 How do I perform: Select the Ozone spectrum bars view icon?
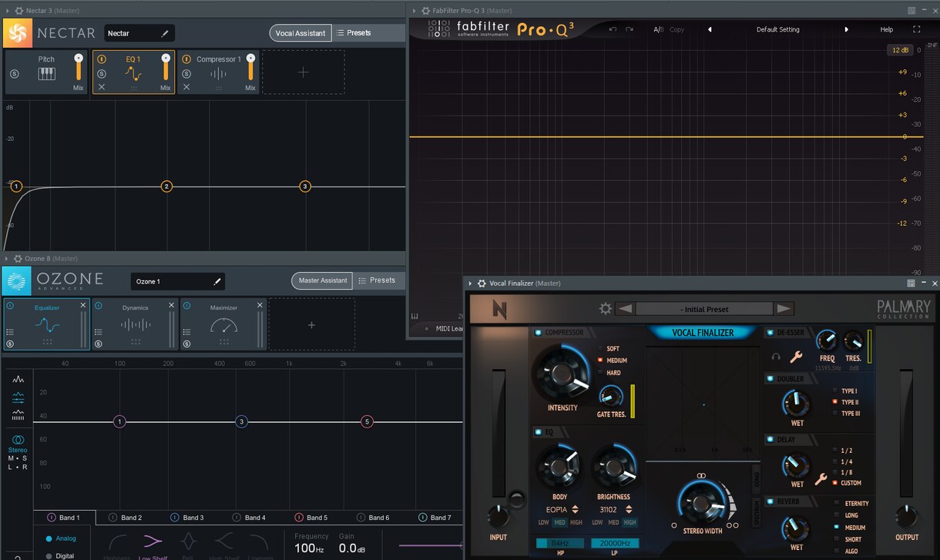18,414
